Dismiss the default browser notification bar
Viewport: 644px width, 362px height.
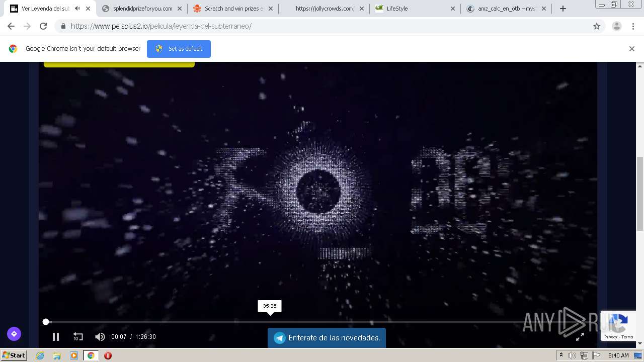tap(632, 49)
